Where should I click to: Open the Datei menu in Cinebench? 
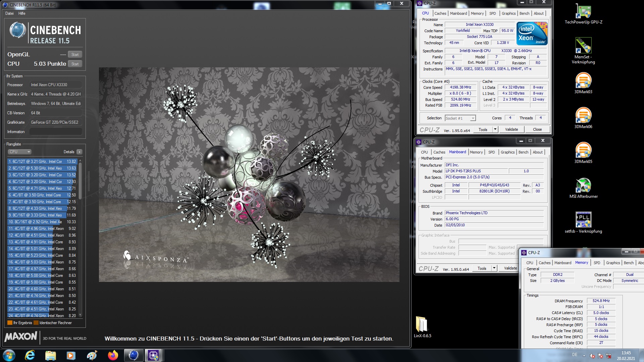tap(9, 13)
